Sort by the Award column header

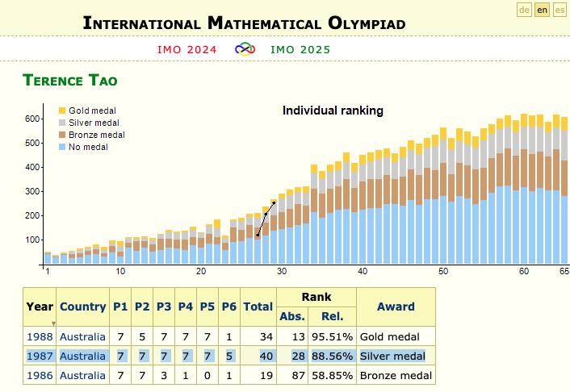(x=396, y=307)
